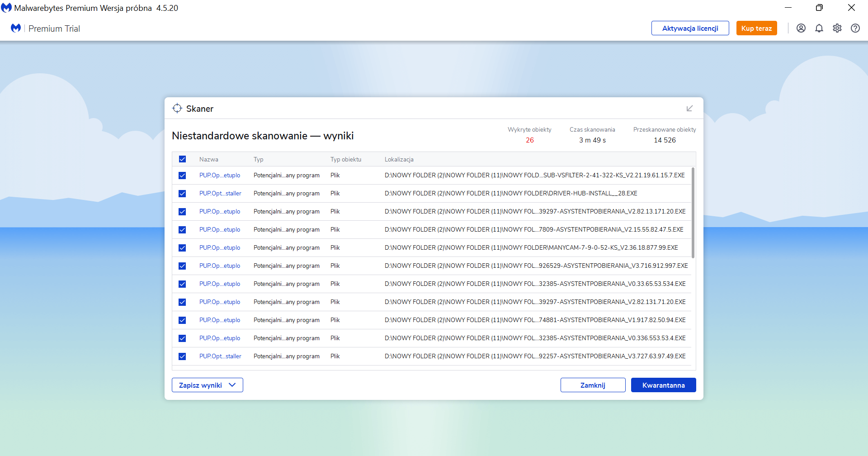Uncheck the MANYCAM-7-9-0-52 row checkbox
This screenshot has width=868, height=456.
point(182,248)
